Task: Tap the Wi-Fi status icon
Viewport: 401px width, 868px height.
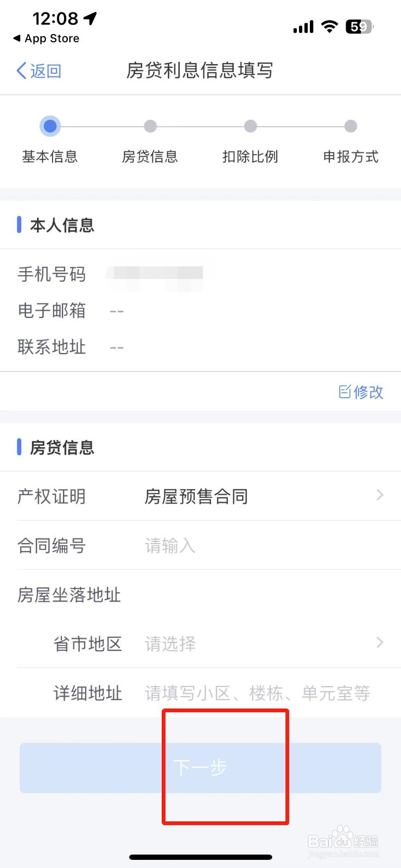Action: [329, 27]
